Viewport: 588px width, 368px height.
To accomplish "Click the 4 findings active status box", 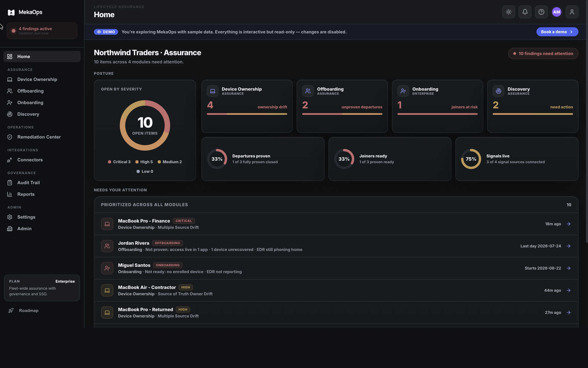I will pos(42,31).
